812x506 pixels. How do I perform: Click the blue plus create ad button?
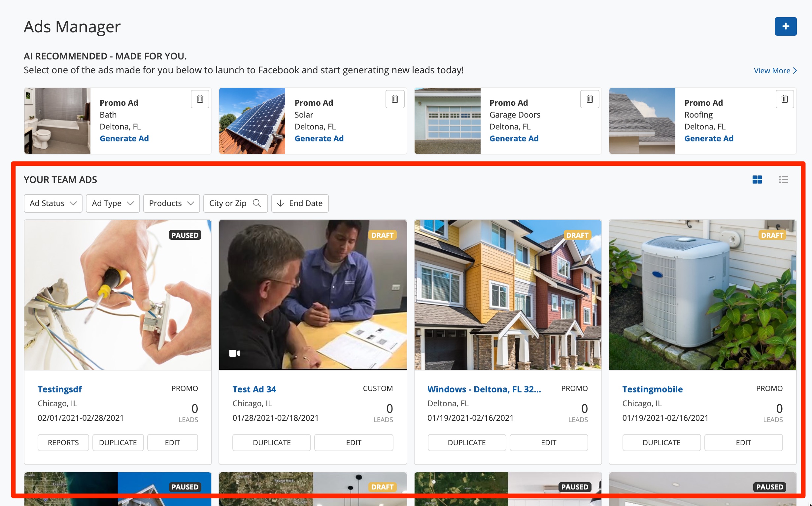[785, 26]
